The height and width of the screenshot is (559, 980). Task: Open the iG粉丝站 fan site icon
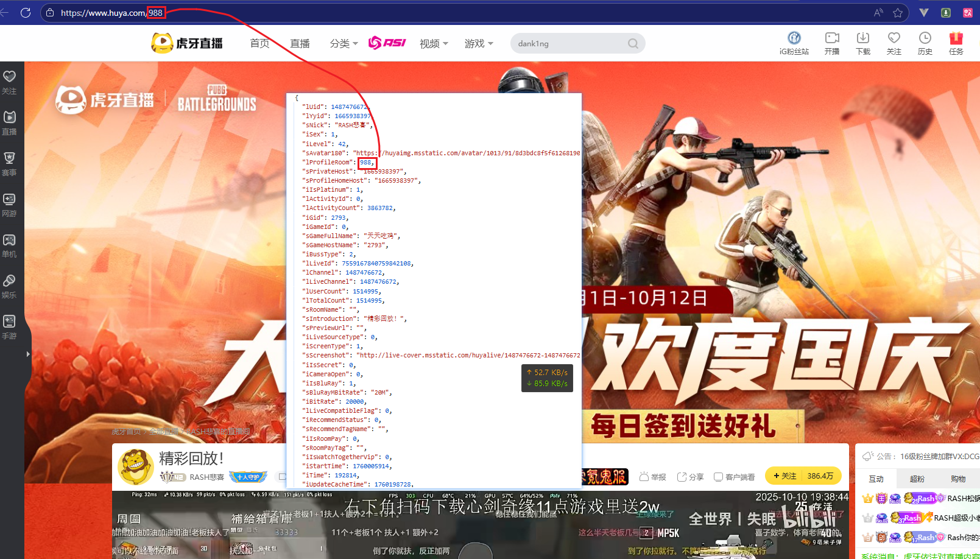(794, 43)
